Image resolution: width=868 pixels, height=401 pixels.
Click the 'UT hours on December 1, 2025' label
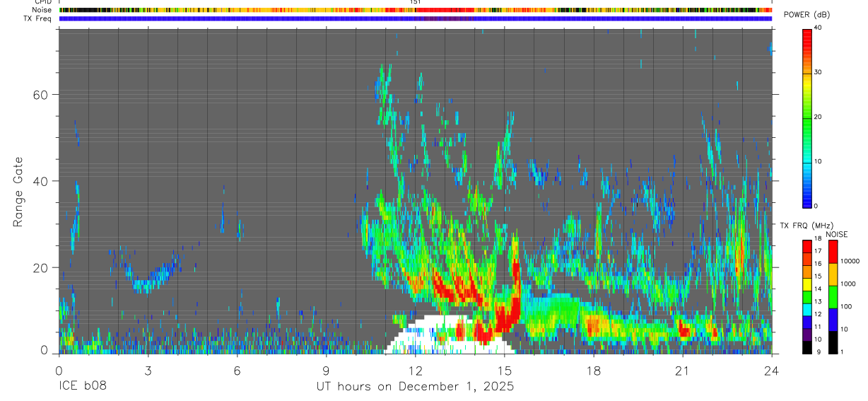[x=415, y=387]
